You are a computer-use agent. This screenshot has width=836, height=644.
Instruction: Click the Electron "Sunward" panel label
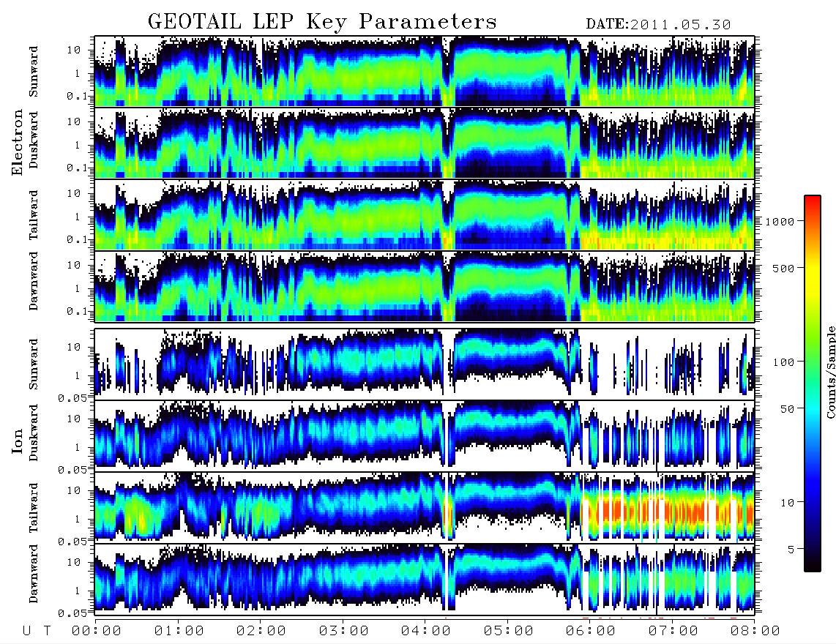[34, 72]
